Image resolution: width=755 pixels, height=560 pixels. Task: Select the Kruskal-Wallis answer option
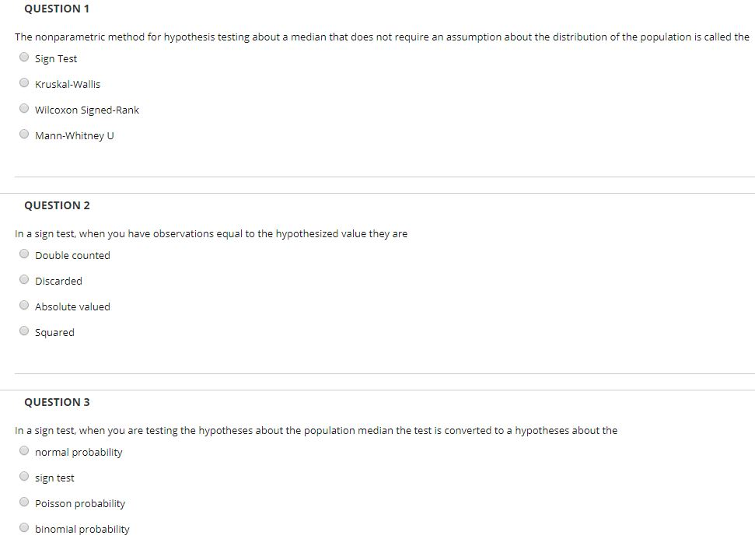pos(24,82)
